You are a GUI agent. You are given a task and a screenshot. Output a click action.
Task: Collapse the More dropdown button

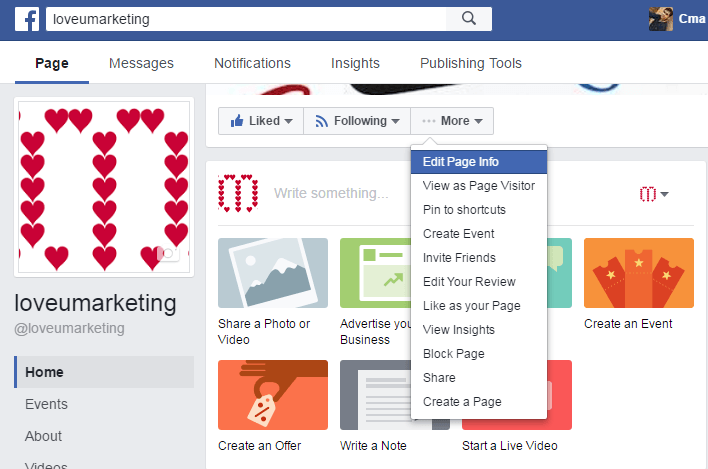[452, 121]
